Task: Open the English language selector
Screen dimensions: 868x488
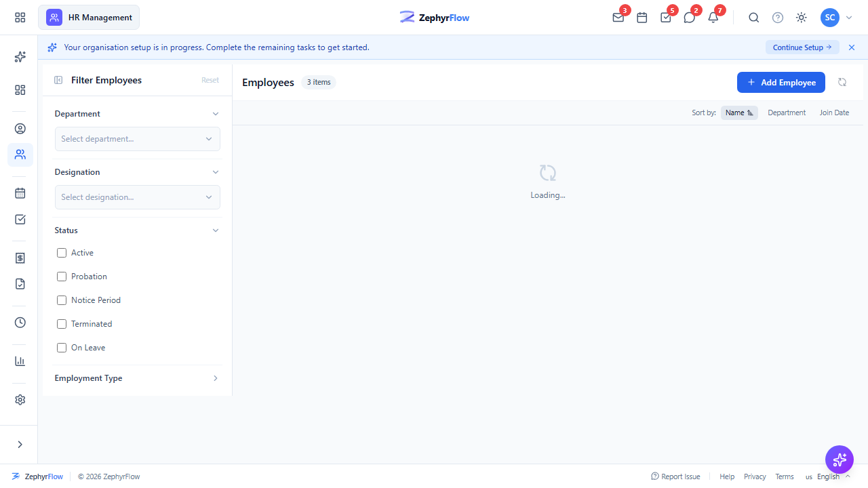Action: [828, 476]
